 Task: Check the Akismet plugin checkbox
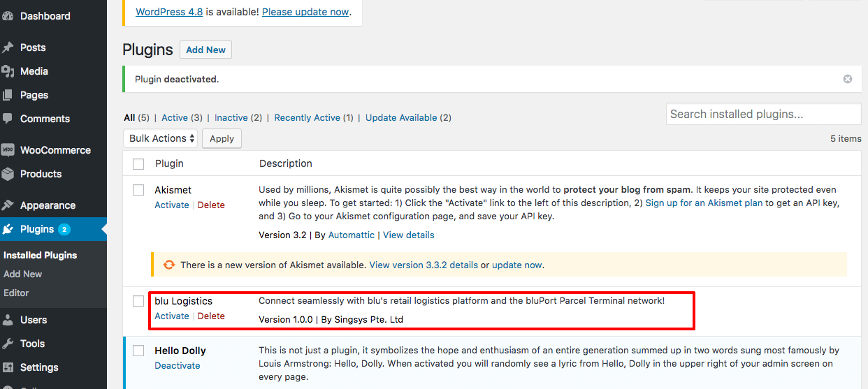(x=138, y=190)
